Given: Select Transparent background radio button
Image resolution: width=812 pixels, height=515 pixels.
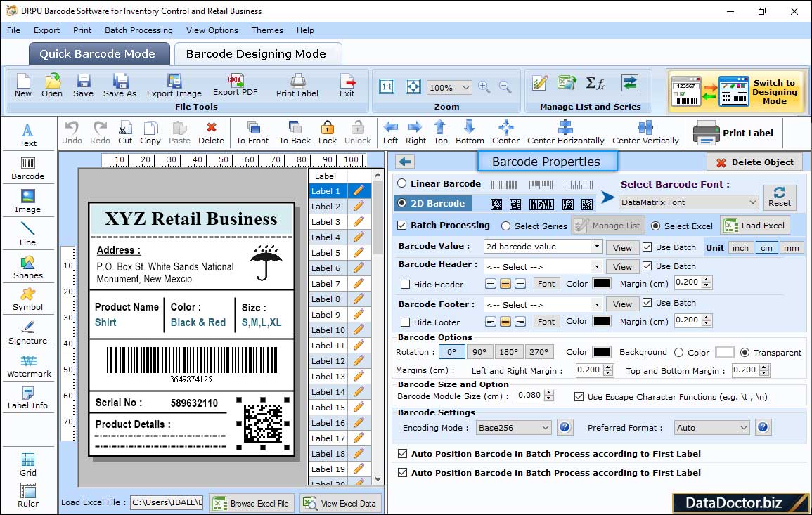Looking at the screenshot, I should [x=745, y=353].
